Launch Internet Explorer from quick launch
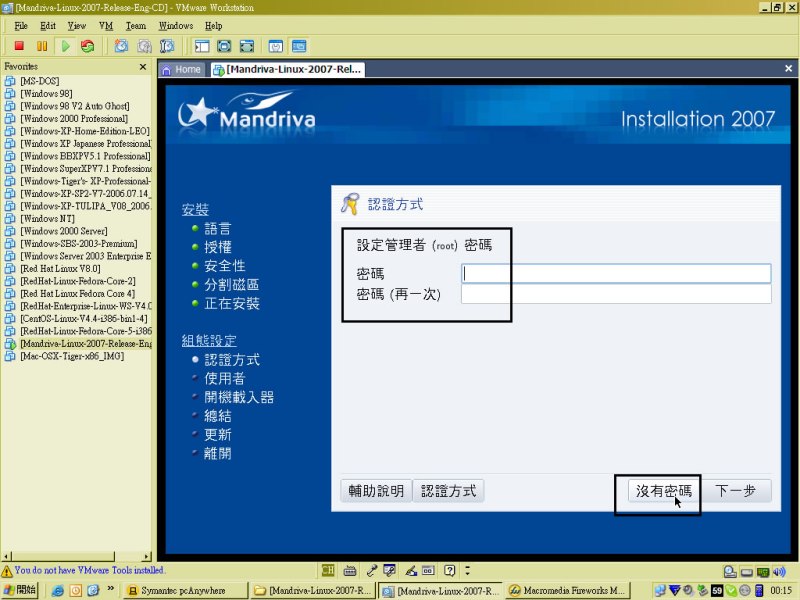Screen dimensions: 800x600 click(x=58, y=590)
